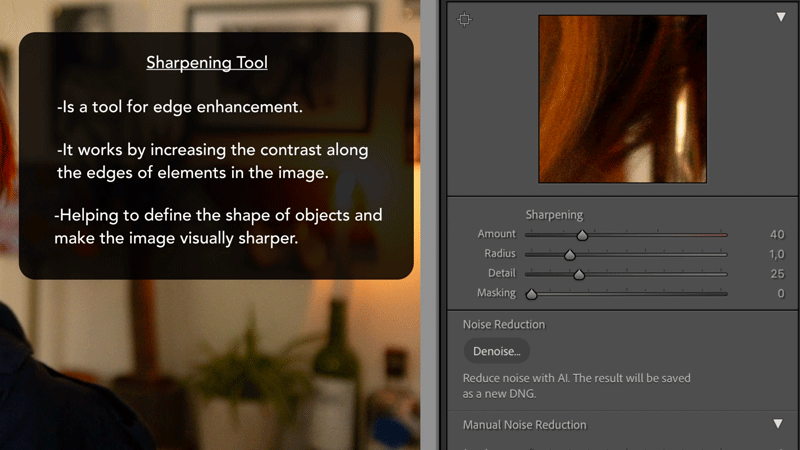Click the Detail slider label
The height and width of the screenshot is (450, 800).
tap(501, 273)
